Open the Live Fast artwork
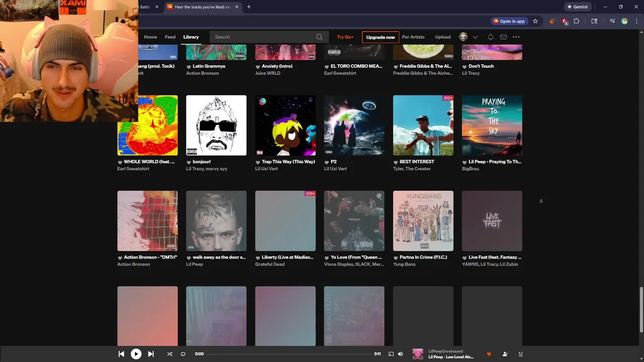Screen dimensions: 644x362 492,221
